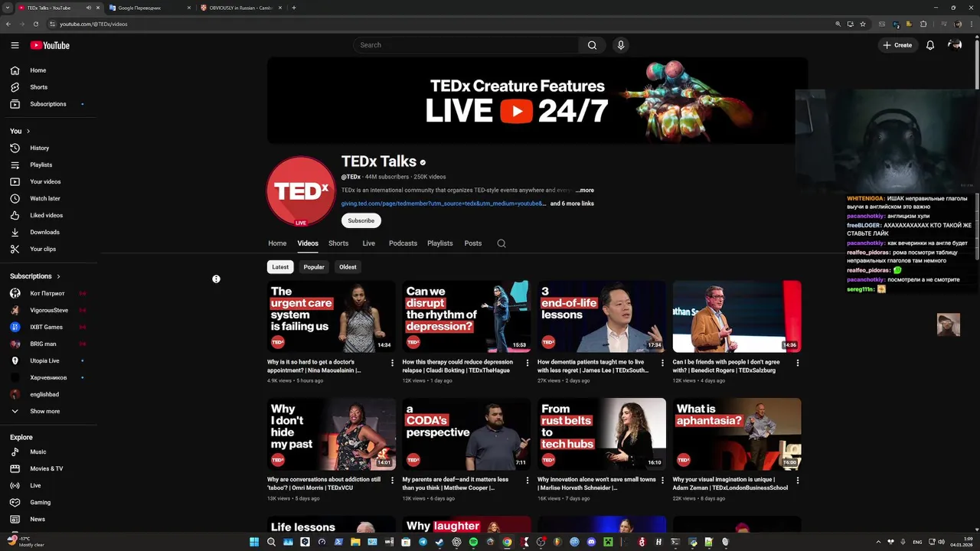Subscribe to TEDx Talks channel
This screenshot has height=551, width=980.
pos(361,220)
